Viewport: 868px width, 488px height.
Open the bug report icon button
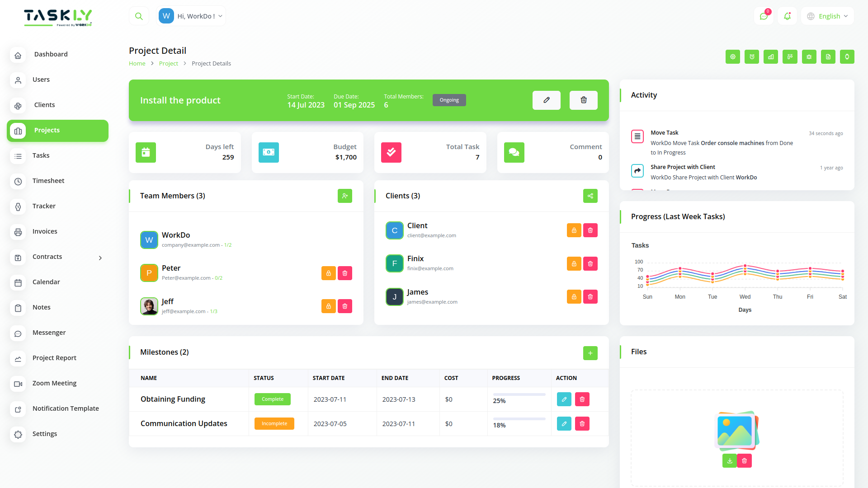coord(809,57)
